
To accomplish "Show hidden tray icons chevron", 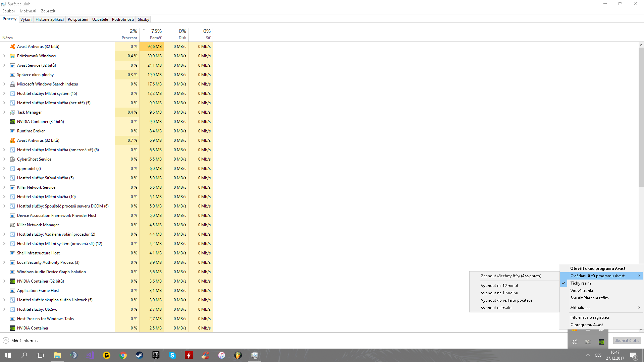I will pyautogui.click(x=588, y=355).
